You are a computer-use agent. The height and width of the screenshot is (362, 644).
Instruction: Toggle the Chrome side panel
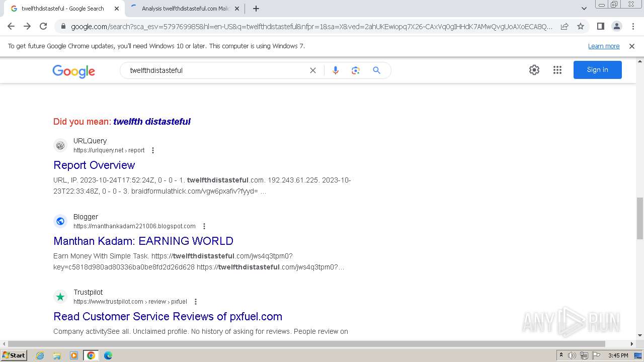[x=600, y=26]
